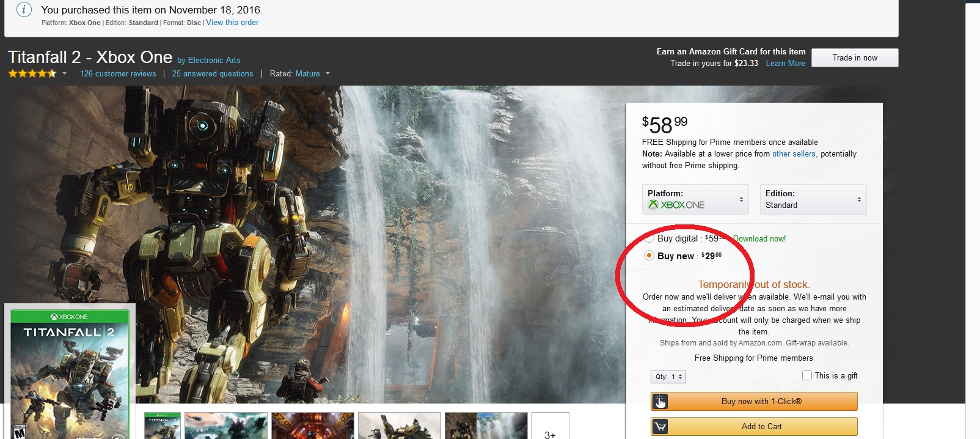Expand the Rated Mature dropdown arrow
The height and width of the screenshot is (439, 980).
327,73
